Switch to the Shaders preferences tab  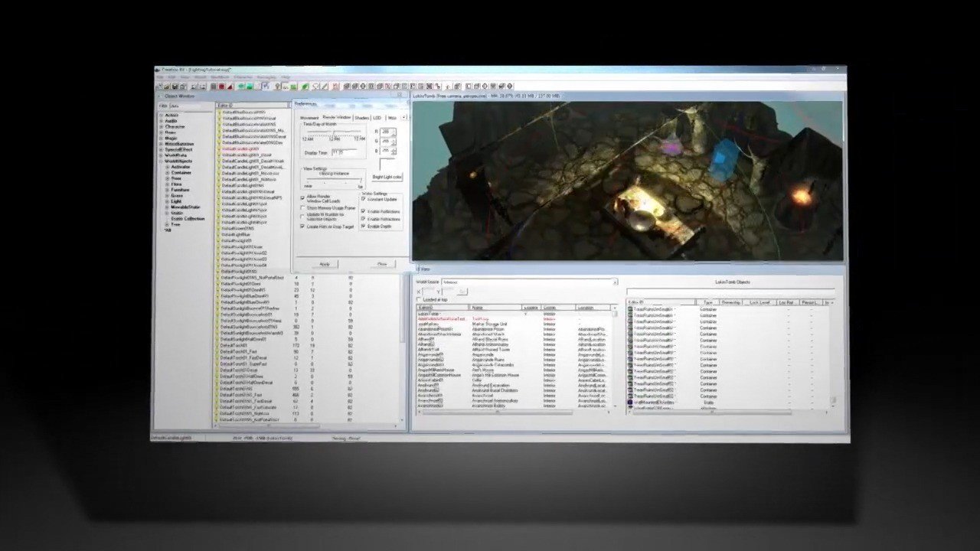click(x=362, y=118)
